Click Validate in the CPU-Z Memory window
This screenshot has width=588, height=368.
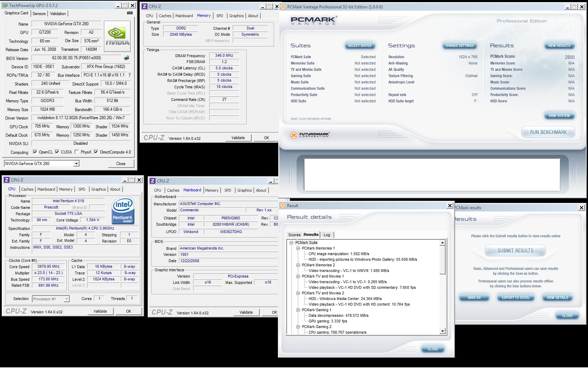coord(238,138)
